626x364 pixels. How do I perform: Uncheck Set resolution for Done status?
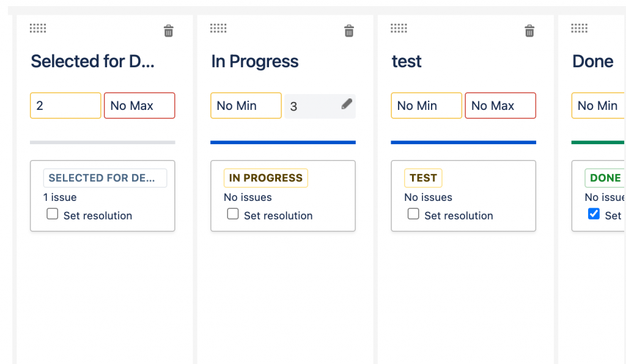coord(594,214)
